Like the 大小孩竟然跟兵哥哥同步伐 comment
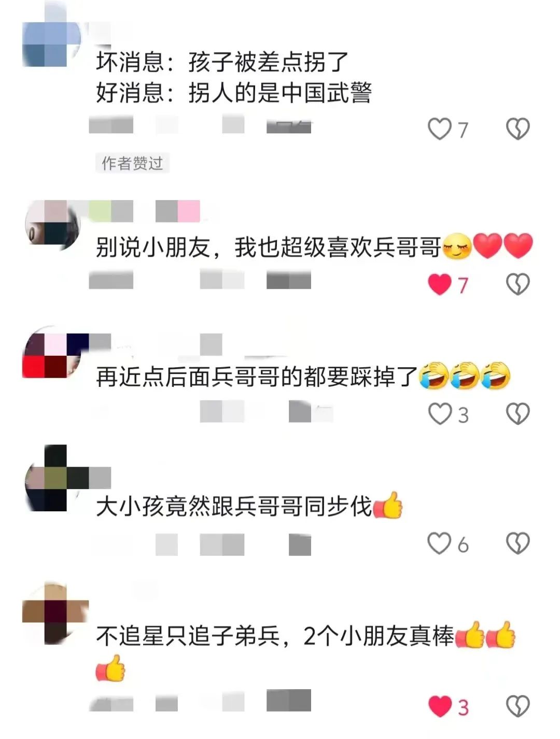 click(440, 543)
